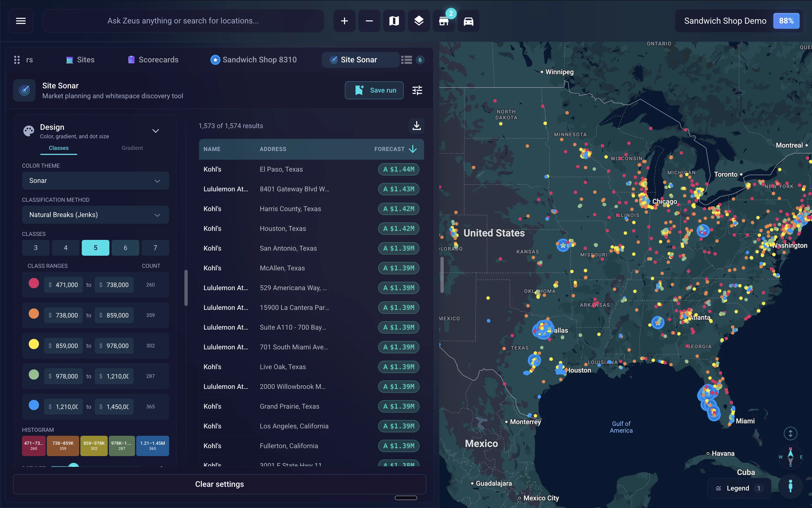The height and width of the screenshot is (508, 812).
Task: Click the forecast sort arrow icon
Action: tap(413, 149)
